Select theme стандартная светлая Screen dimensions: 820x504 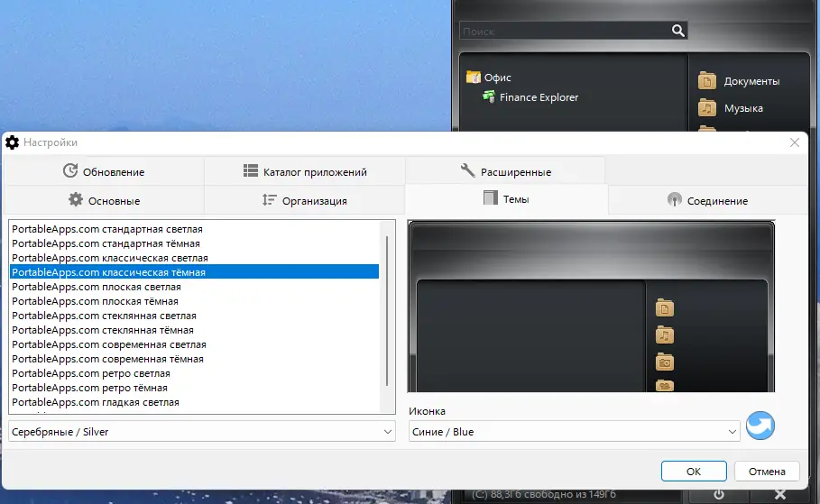[x=194, y=229]
